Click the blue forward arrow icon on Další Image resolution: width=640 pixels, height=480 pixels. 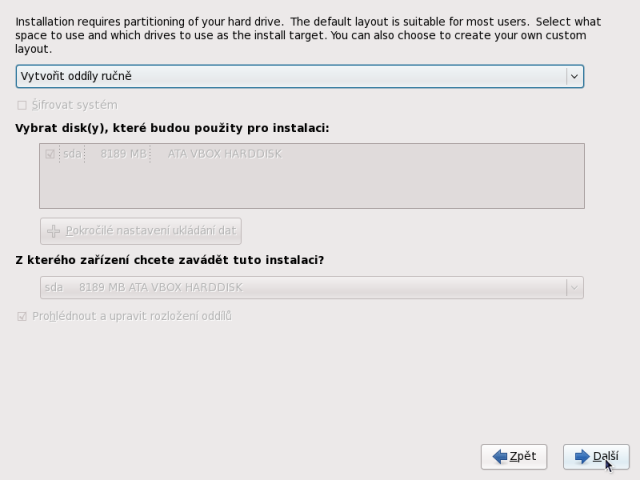point(581,457)
